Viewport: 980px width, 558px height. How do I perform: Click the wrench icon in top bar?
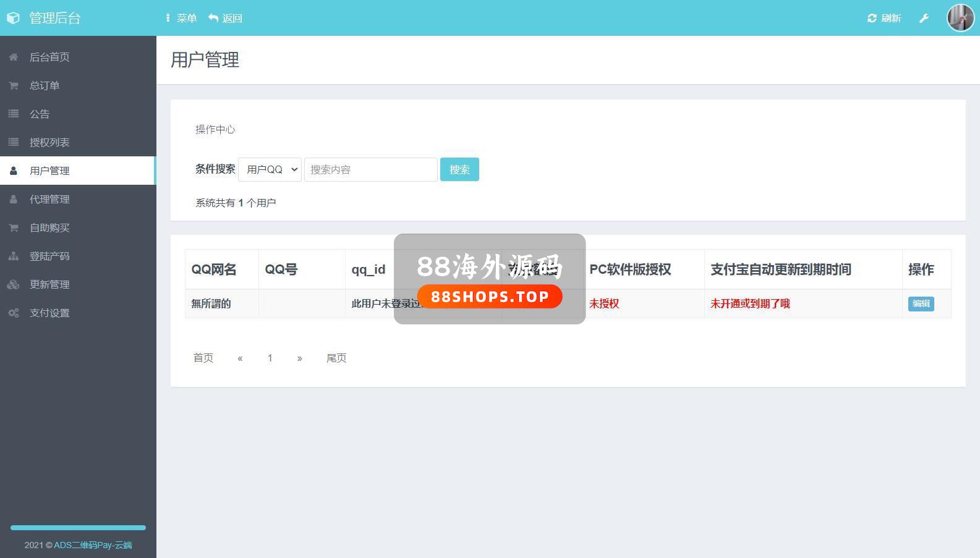point(924,18)
